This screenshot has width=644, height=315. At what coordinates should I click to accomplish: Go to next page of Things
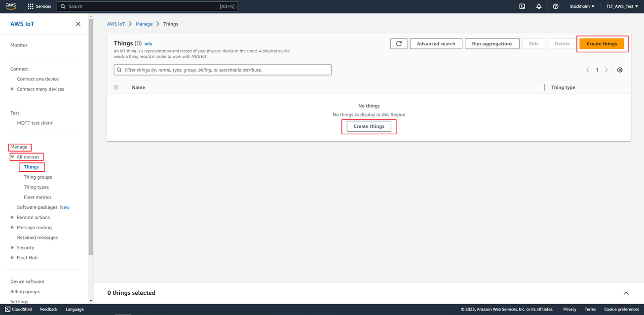coord(606,70)
